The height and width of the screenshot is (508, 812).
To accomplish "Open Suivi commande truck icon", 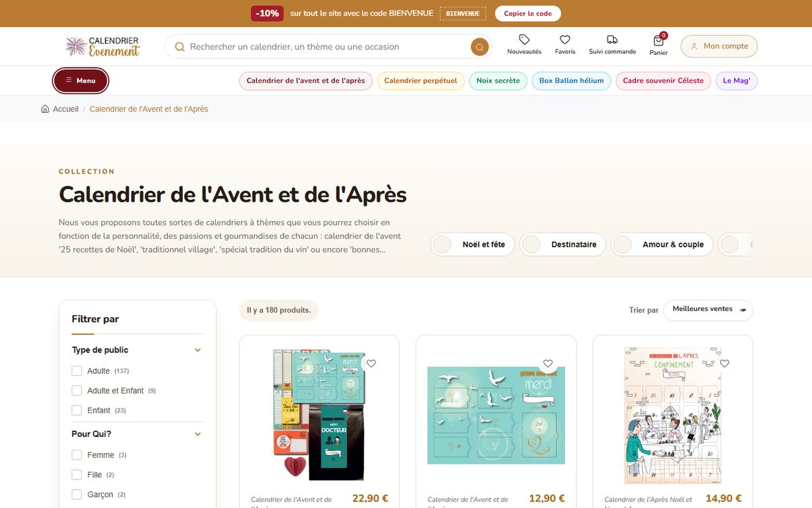I will (x=612, y=40).
